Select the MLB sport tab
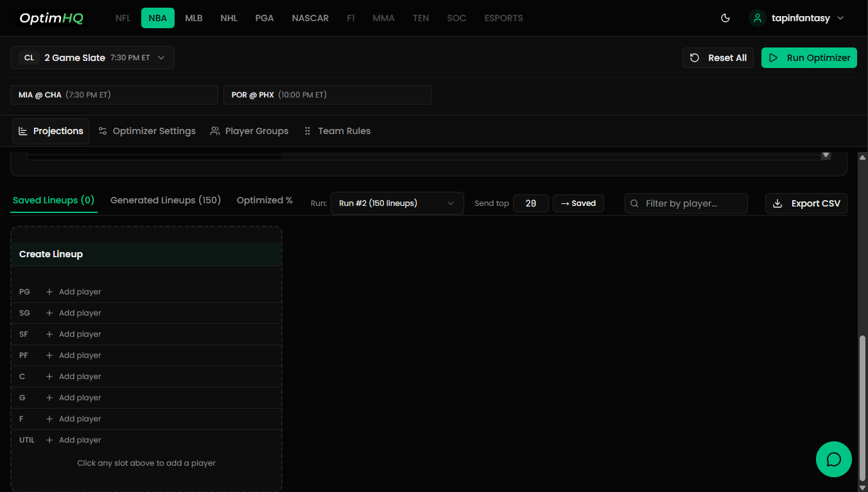Image resolution: width=868 pixels, height=492 pixels. [x=194, y=18]
